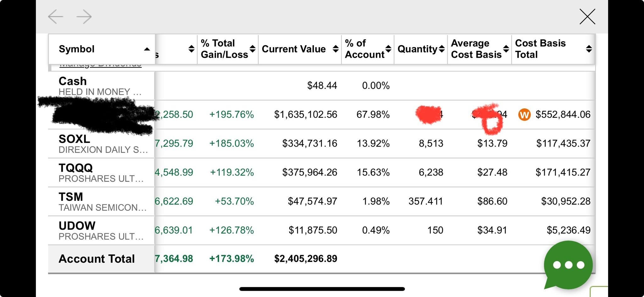Screen dimensions: 644x297
Task: Click TSM quantity 357.411
Action: [426, 201]
